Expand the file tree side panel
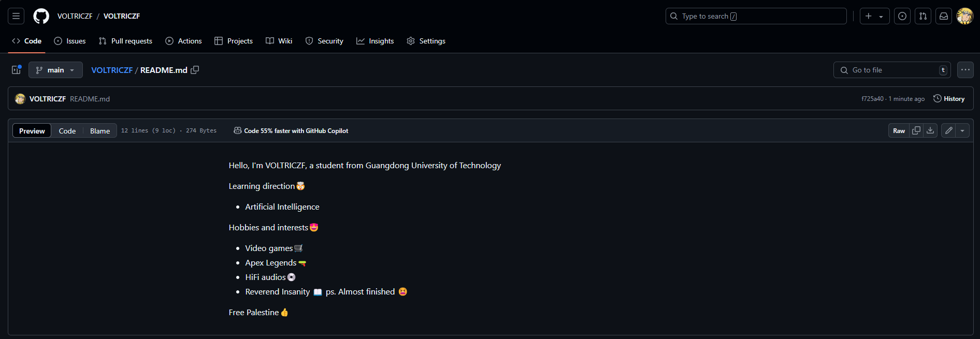Viewport: 980px width, 339px height. pyautogui.click(x=17, y=70)
